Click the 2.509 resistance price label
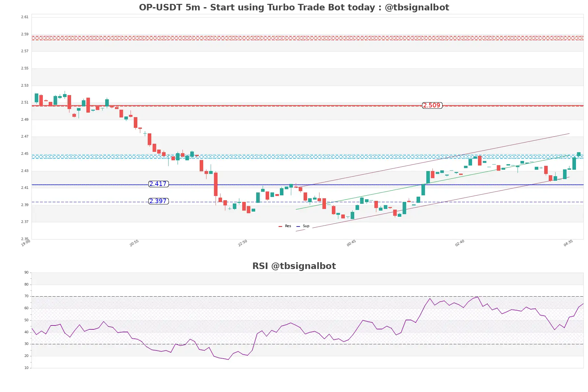Image resolution: width=588 pixels, height=392 pixels. point(432,105)
